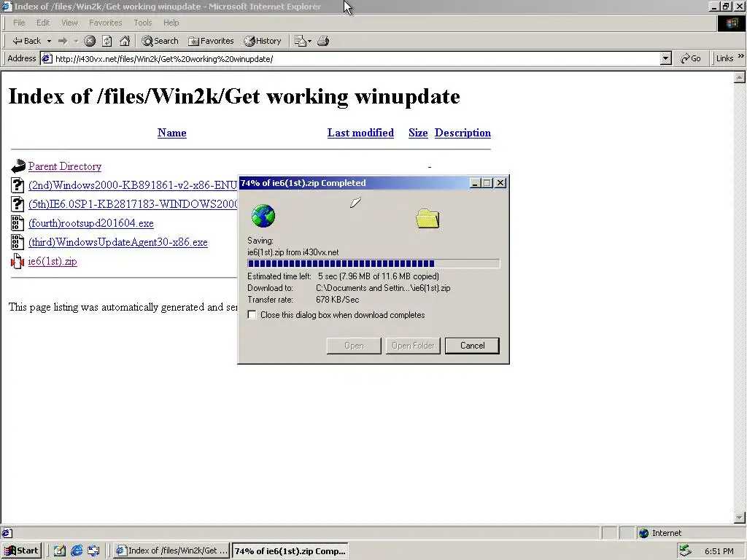Screen dimensions: 747x560
Task: Click compressed-file icon beside ie6(1st).zip
Action: click(x=18, y=262)
